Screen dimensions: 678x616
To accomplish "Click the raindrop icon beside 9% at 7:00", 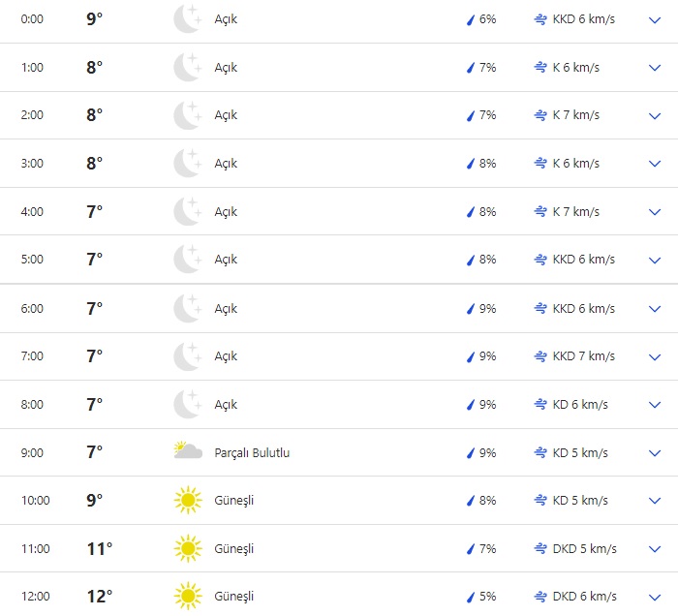I will [471, 356].
